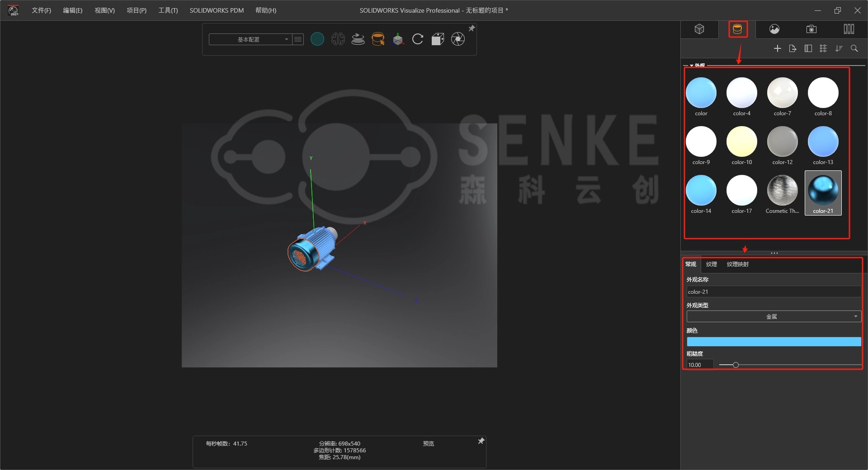The width and height of the screenshot is (868, 470).
Task: Add a new appearance with the plus icon
Action: coord(778,48)
